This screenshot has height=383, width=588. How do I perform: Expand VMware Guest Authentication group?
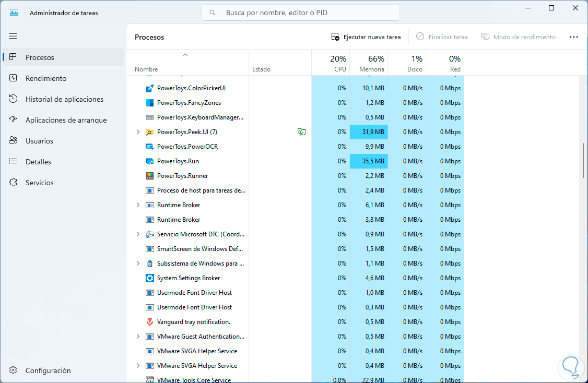pyautogui.click(x=138, y=337)
